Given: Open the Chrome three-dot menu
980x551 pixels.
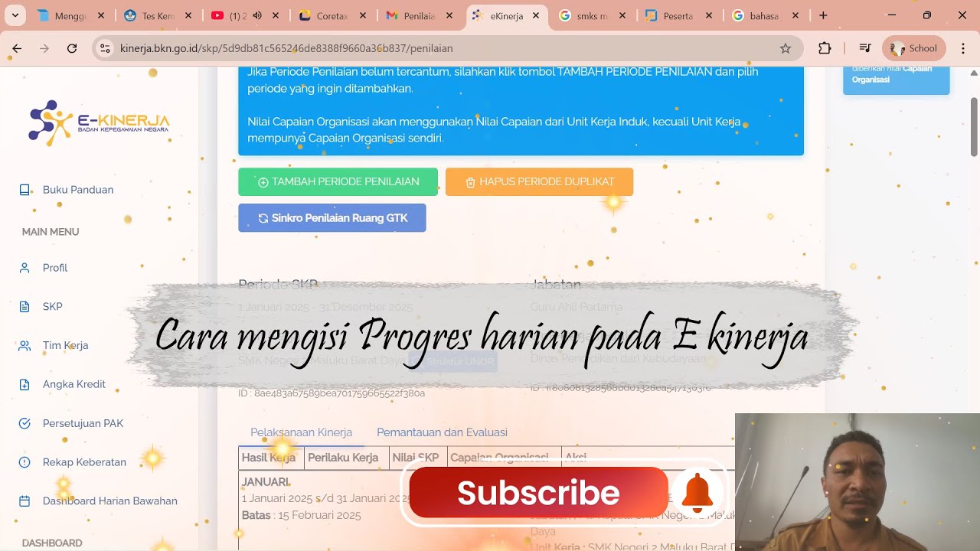Looking at the screenshot, I should (963, 48).
